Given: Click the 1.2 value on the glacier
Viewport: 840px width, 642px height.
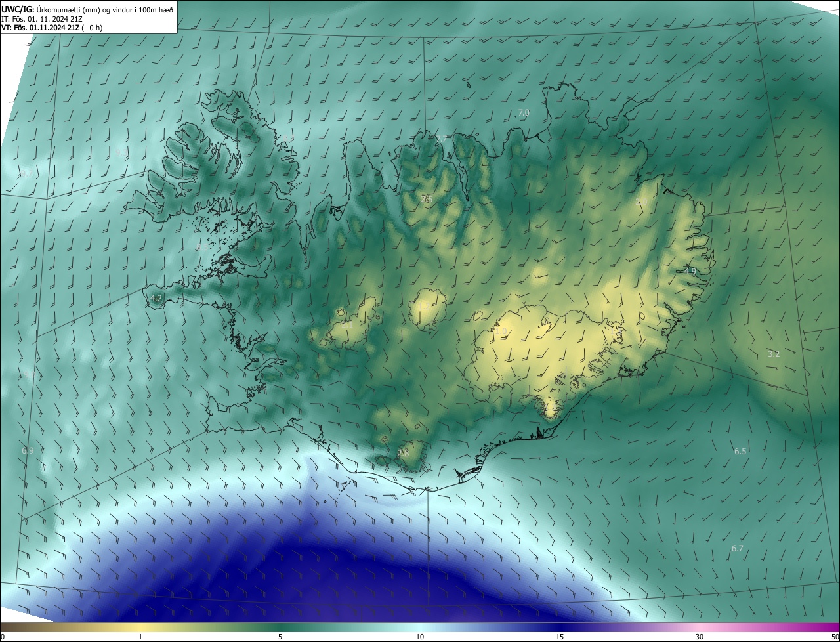Looking at the screenshot, I should pyautogui.click(x=424, y=307).
